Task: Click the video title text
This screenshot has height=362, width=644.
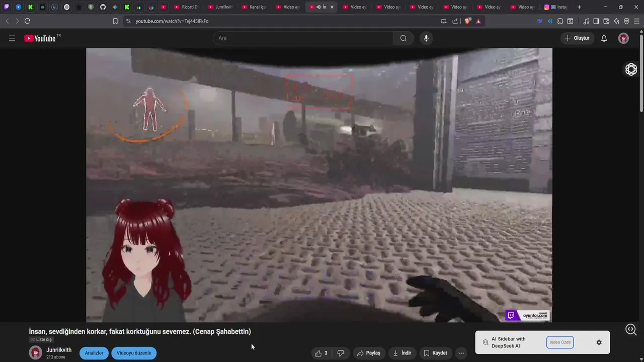Action: [140, 331]
